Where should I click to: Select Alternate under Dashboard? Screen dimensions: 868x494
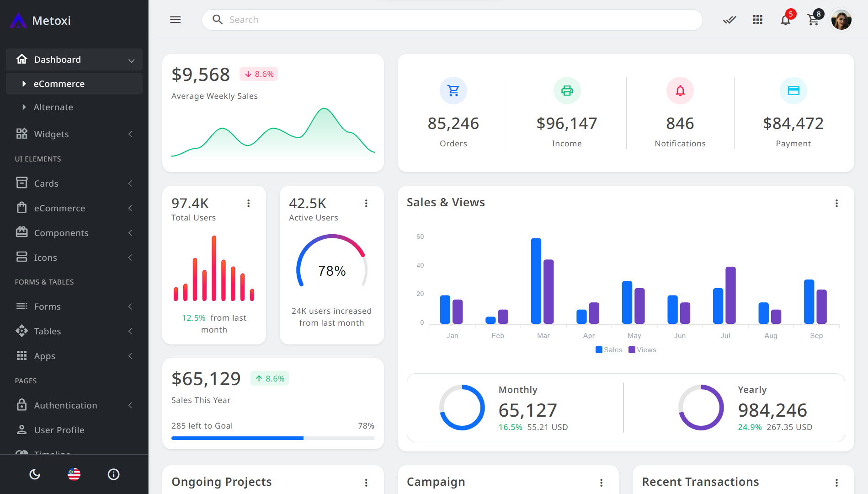(x=54, y=107)
